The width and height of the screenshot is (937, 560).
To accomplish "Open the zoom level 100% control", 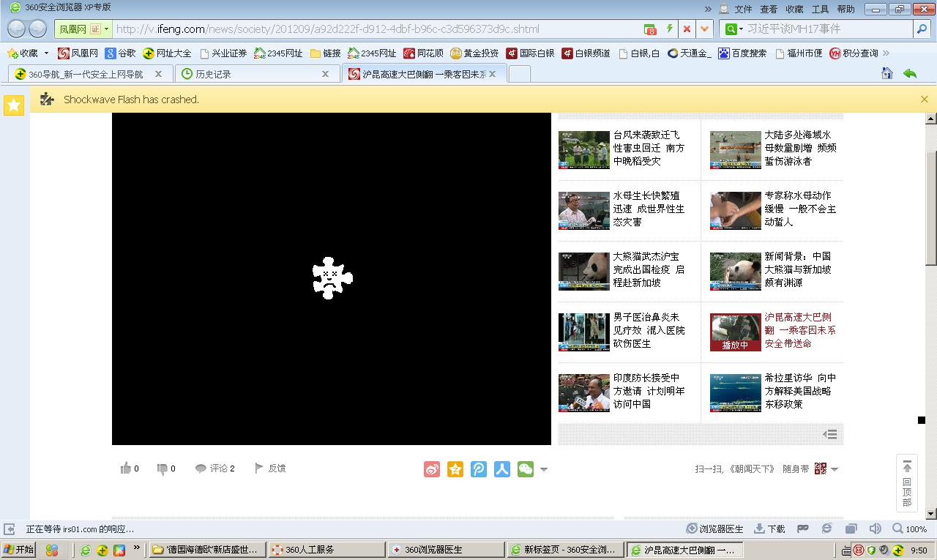I will pos(910,529).
